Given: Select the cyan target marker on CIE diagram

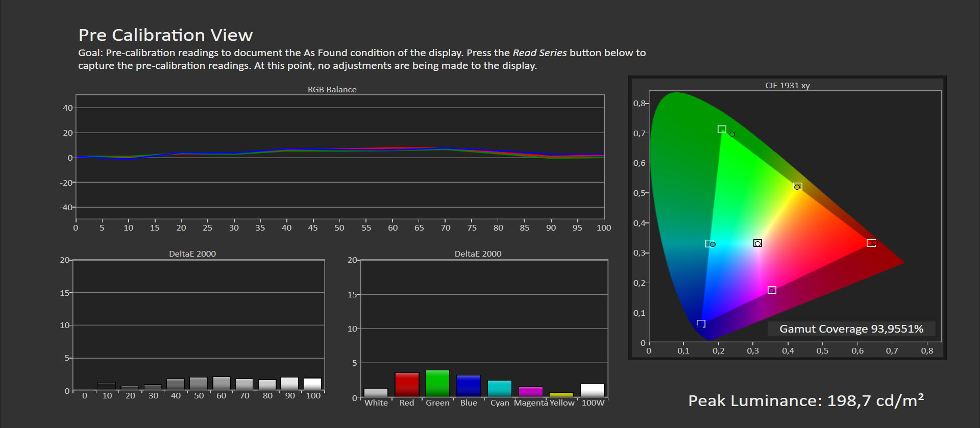Looking at the screenshot, I should [x=709, y=244].
